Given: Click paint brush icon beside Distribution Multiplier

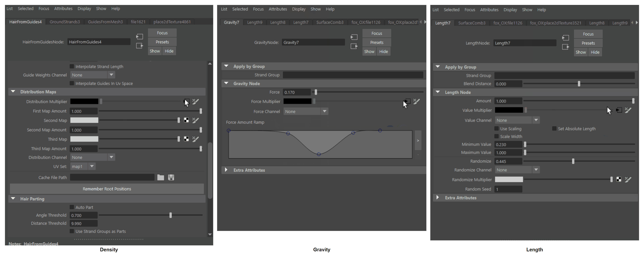Looking at the screenshot, I should pos(195,101).
